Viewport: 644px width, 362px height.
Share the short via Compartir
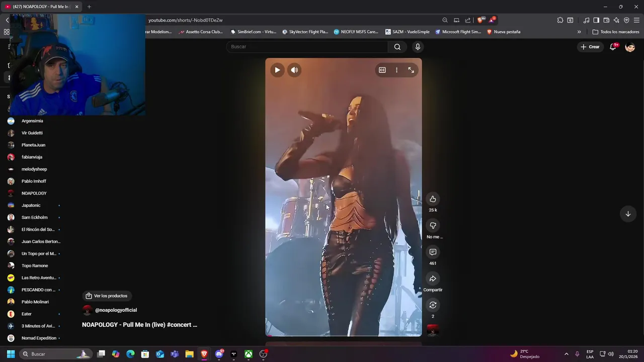[433, 279]
